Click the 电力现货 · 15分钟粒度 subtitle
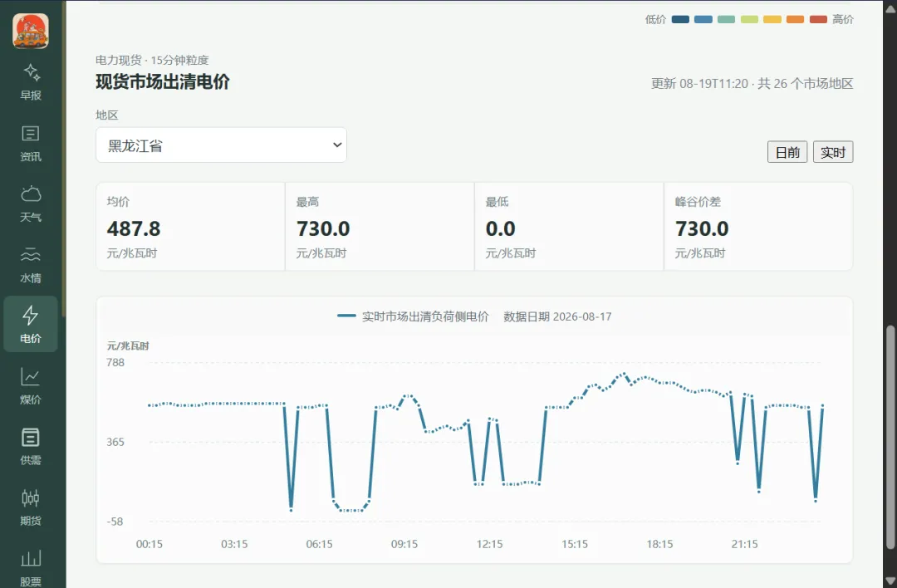Screen dimensions: 897x588 [152, 60]
